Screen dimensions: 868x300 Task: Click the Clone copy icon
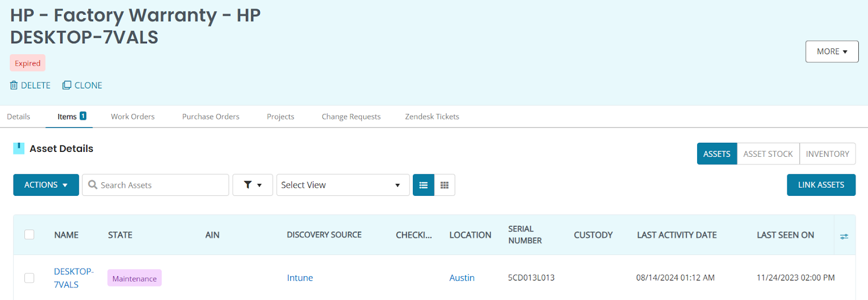(67, 85)
